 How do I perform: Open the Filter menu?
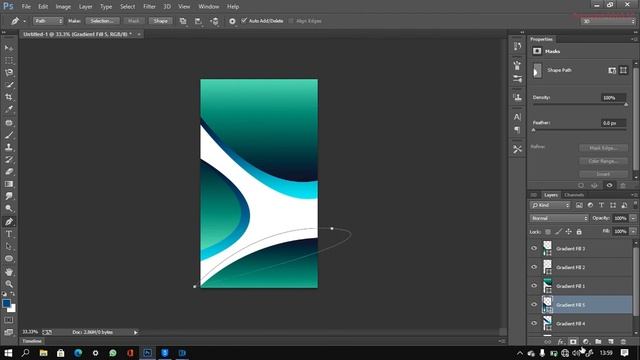click(149, 7)
